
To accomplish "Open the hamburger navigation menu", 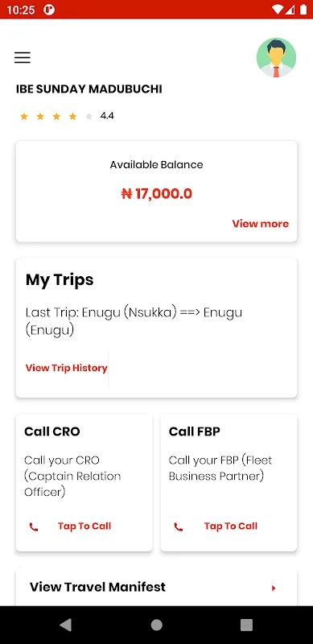I will [x=23, y=57].
